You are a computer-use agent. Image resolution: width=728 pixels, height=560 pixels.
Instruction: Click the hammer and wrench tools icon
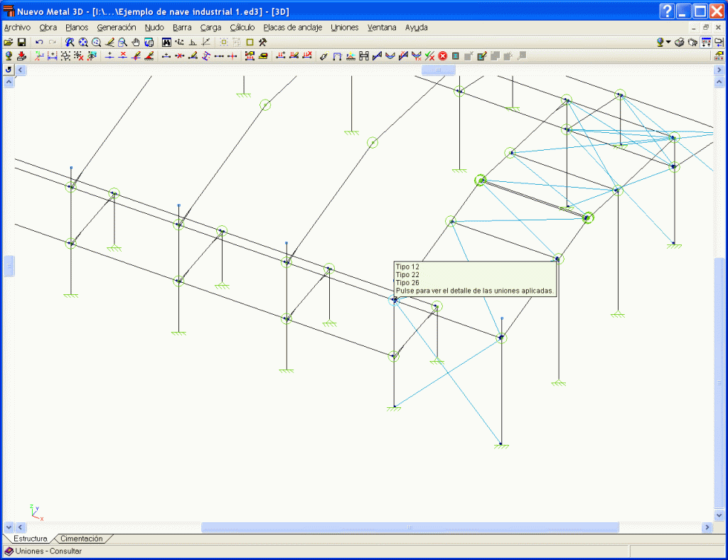262,43
